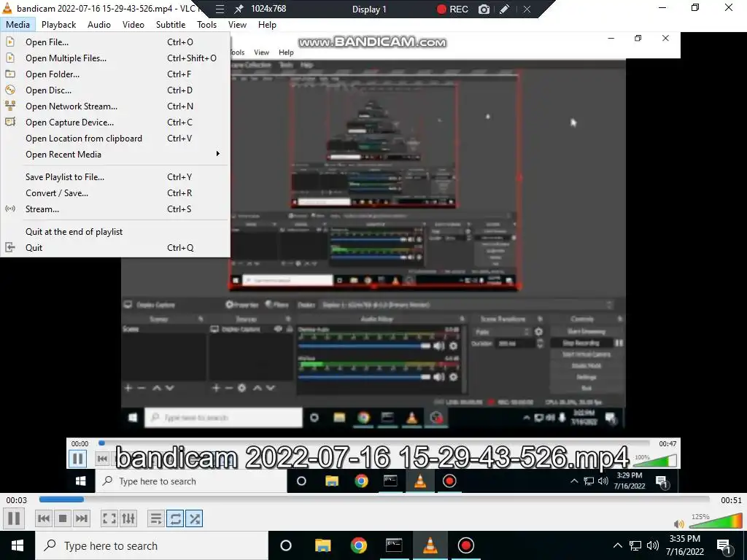The height and width of the screenshot is (560, 747).
Task: Open Google Chrome from taskbar
Action: (359, 545)
